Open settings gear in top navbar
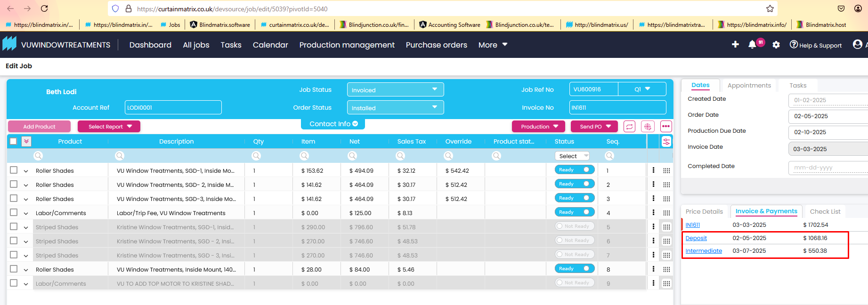The image size is (868, 305). (x=776, y=45)
